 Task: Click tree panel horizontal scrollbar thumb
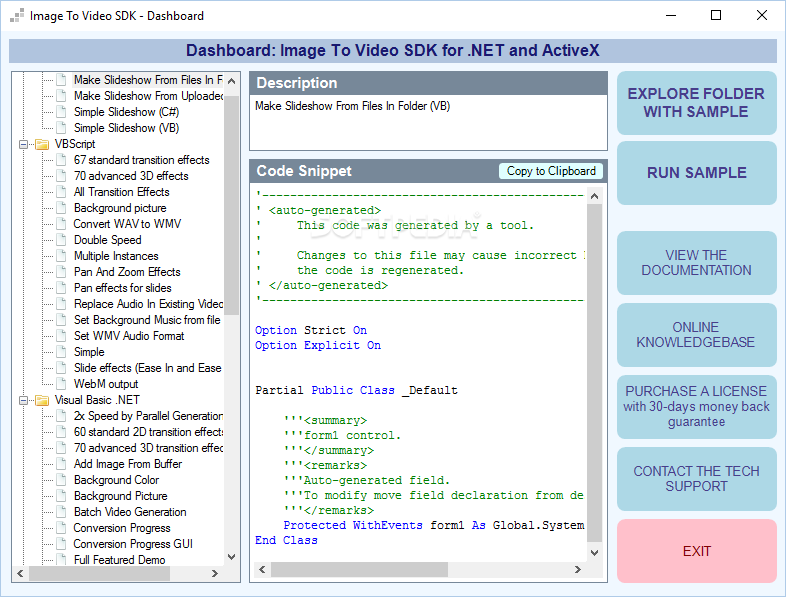99,573
